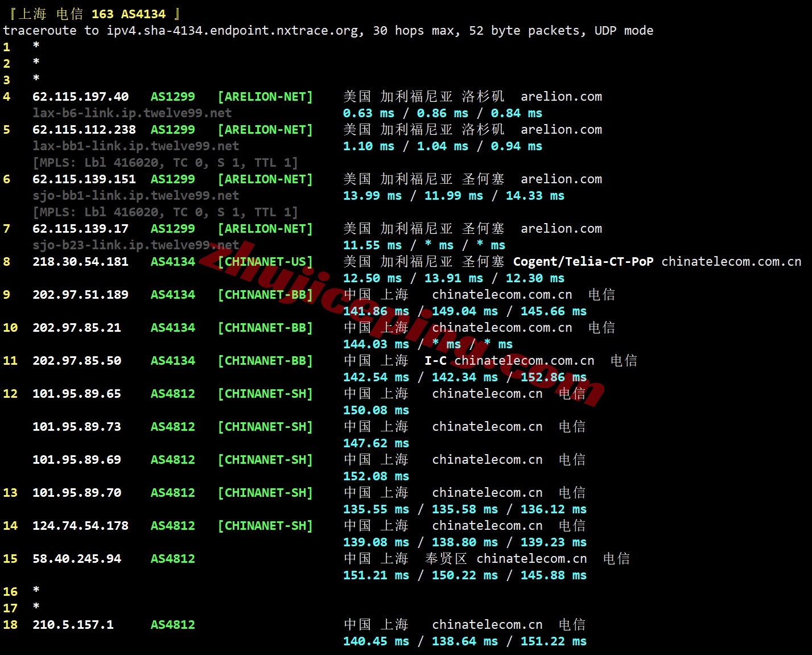
Task: Click the IP address 202.97.51.189
Action: (80, 295)
